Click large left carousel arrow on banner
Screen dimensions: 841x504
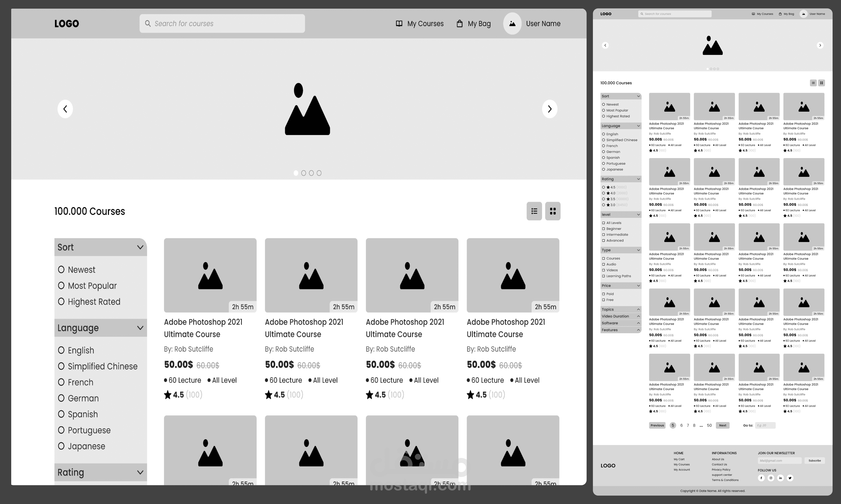[x=65, y=109]
